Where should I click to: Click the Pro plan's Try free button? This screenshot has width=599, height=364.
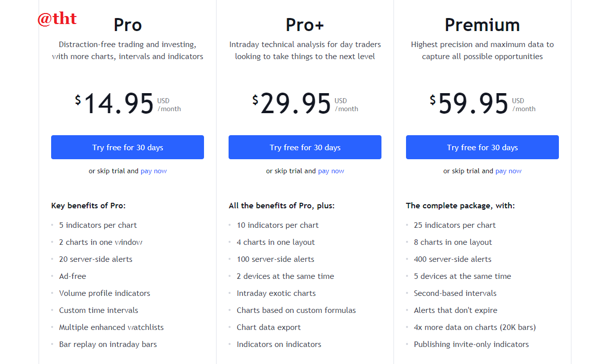[128, 147]
